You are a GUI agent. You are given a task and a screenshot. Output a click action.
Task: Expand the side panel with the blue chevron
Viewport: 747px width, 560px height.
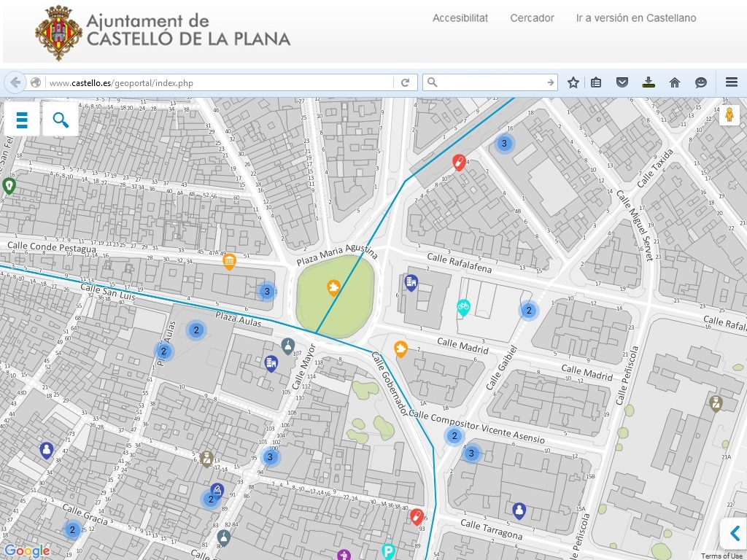tap(734, 534)
